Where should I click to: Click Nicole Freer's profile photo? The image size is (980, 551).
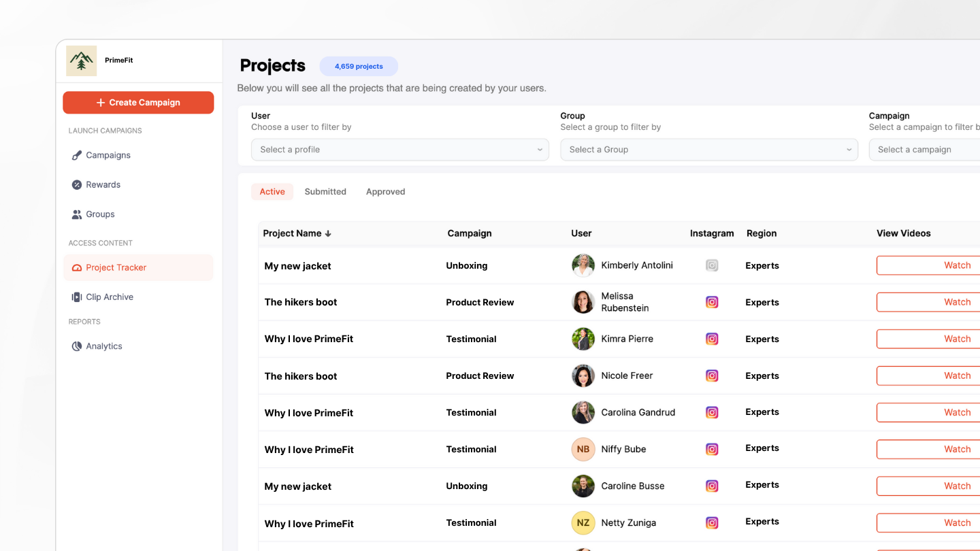pyautogui.click(x=583, y=375)
